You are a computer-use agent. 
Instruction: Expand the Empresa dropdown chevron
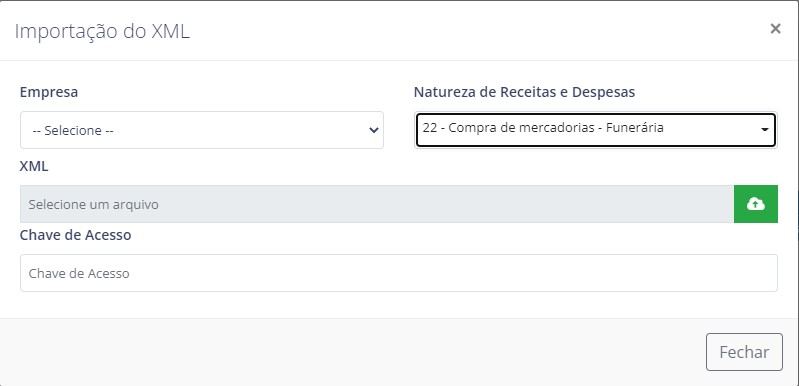pos(374,130)
